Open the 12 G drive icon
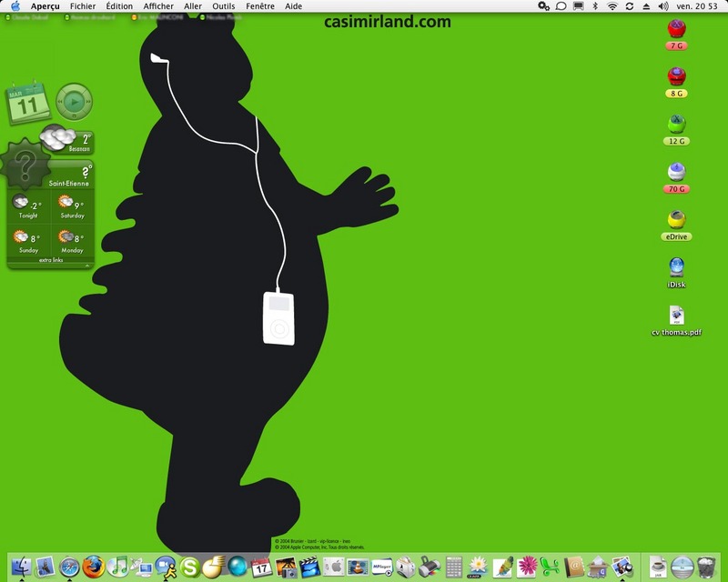 coord(676,124)
